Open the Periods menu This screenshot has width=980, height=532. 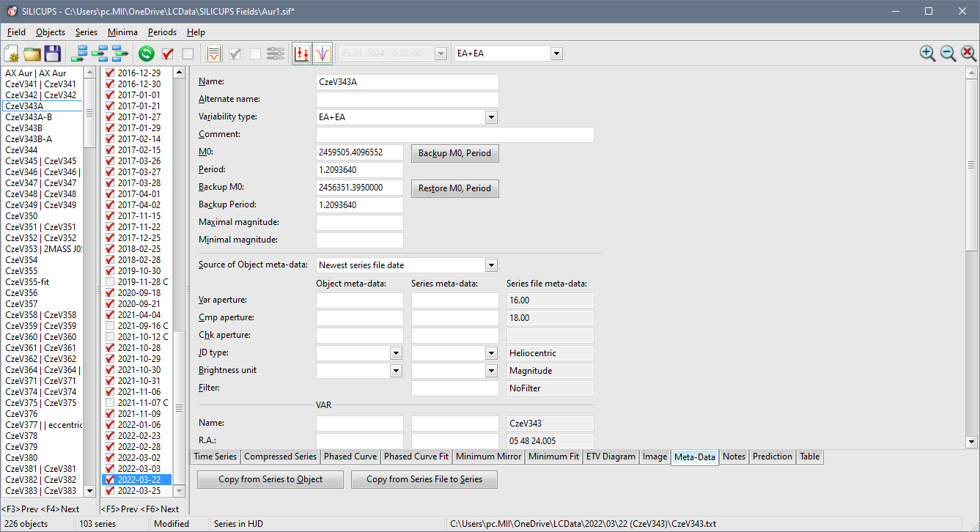point(162,32)
